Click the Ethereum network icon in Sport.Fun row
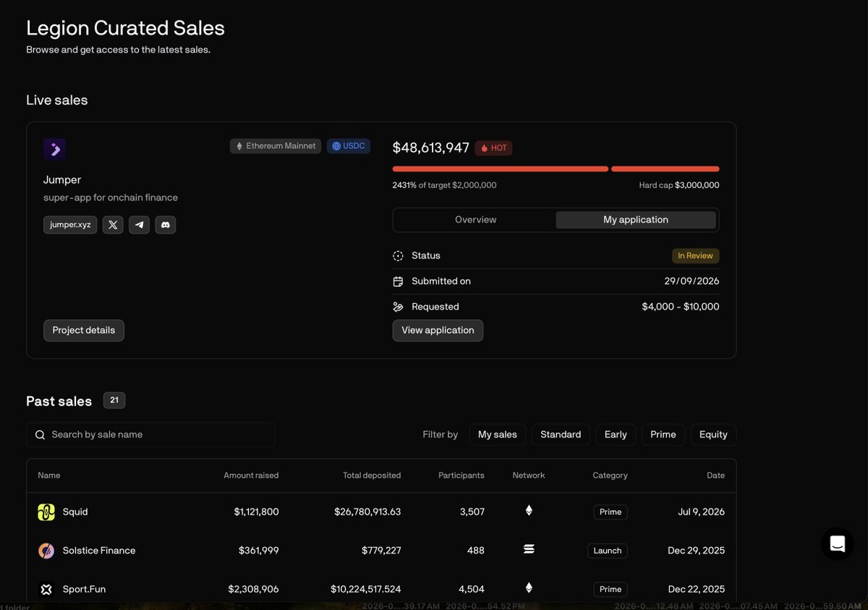The height and width of the screenshot is (610, 868). pos(529,588)
